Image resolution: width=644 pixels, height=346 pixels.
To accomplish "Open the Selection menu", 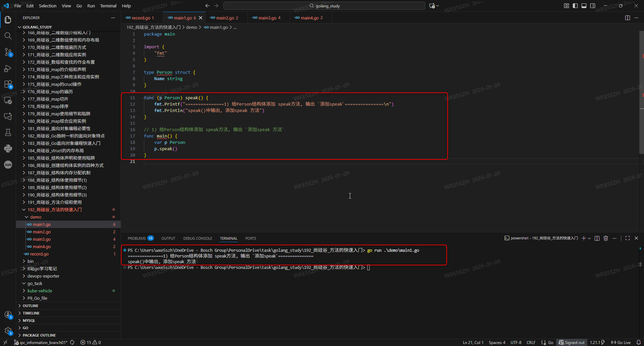I will [x=48, y=6].
